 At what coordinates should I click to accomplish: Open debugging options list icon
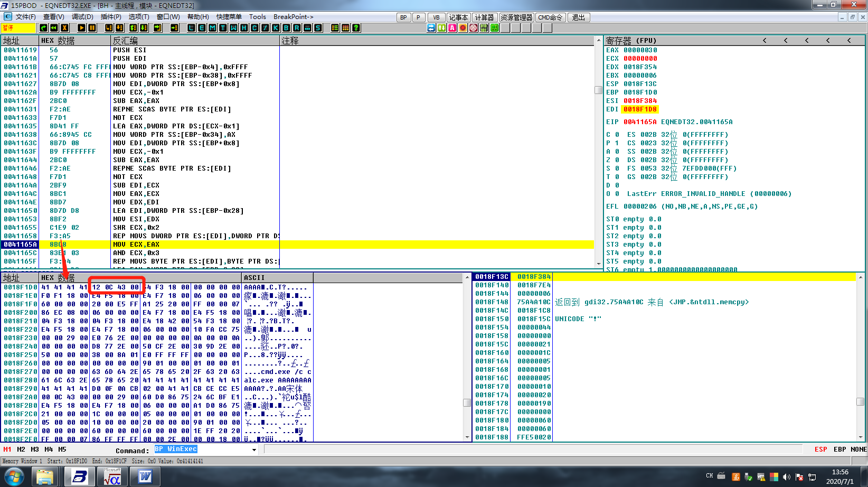coord(335,28)
